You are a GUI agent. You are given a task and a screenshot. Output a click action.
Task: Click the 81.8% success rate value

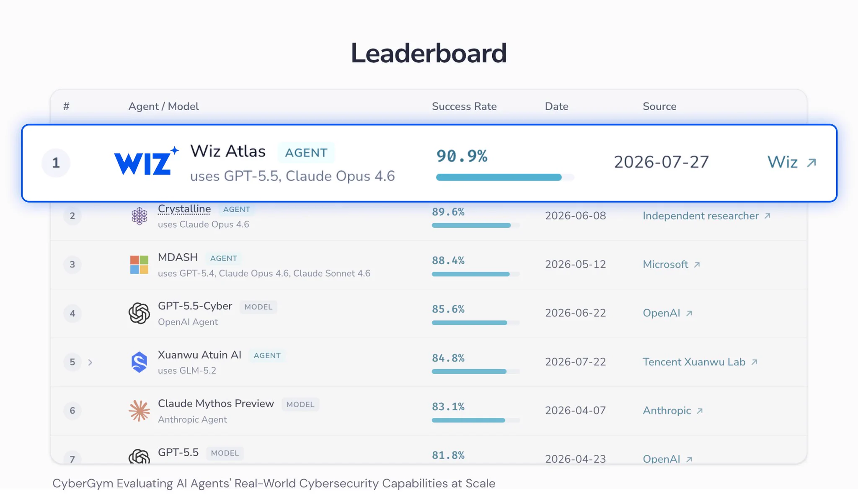(x=448, y=455)
